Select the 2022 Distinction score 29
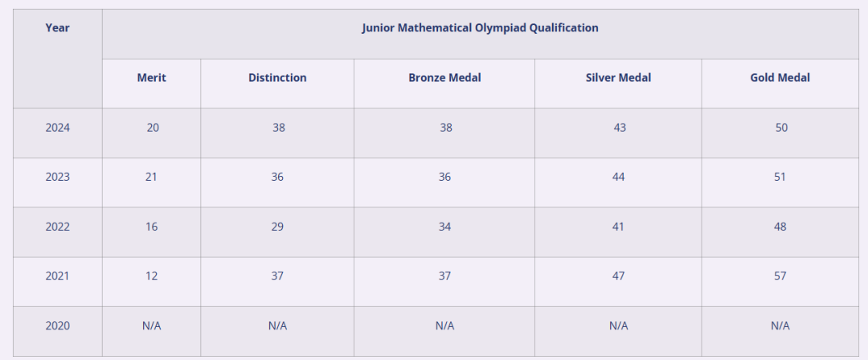868x360 pixels. tap(277, 227)
